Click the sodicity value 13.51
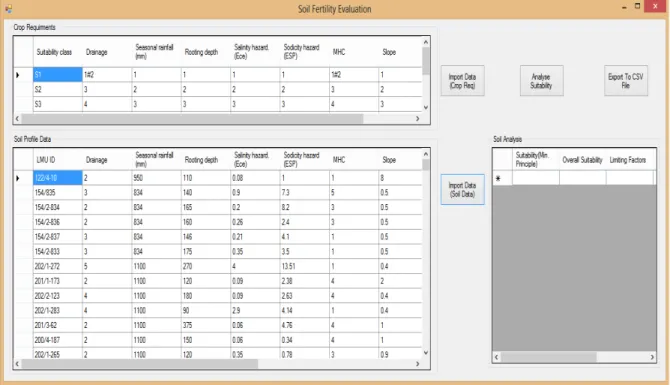 304,266
